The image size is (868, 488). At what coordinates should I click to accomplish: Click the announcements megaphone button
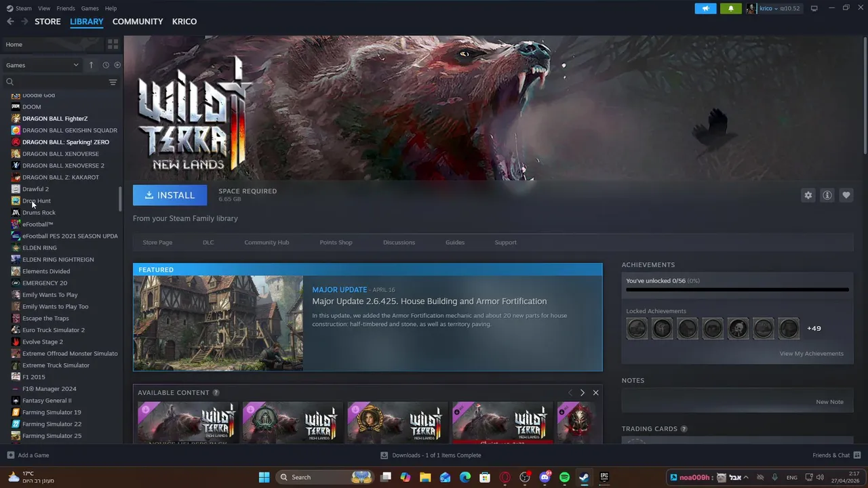[x=705, y=8]
